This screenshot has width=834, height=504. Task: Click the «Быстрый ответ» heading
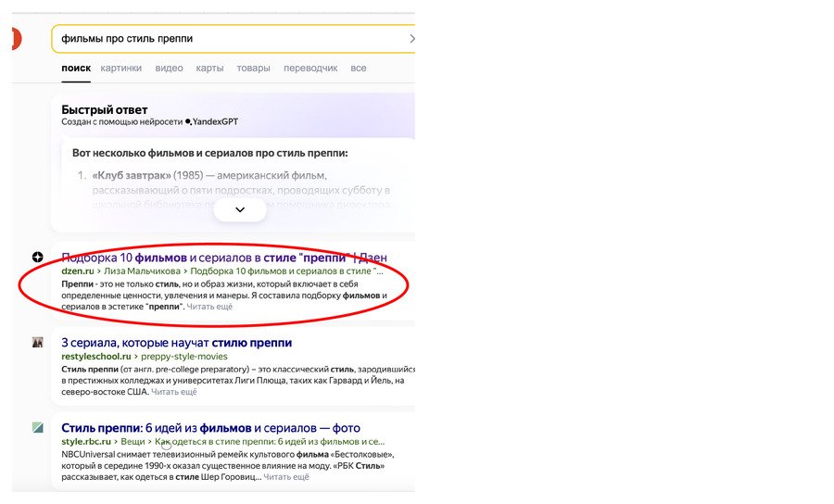coord(104,109)
